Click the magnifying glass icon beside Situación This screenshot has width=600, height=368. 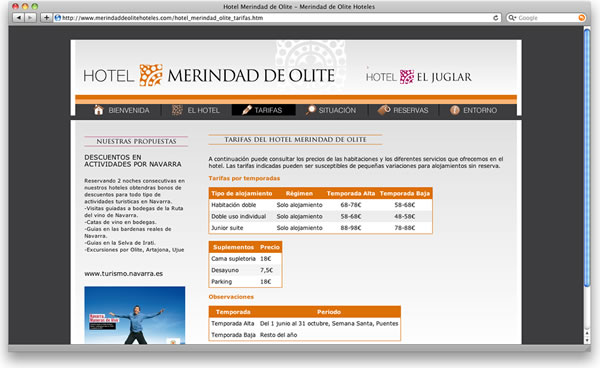(x=310, y=110)
